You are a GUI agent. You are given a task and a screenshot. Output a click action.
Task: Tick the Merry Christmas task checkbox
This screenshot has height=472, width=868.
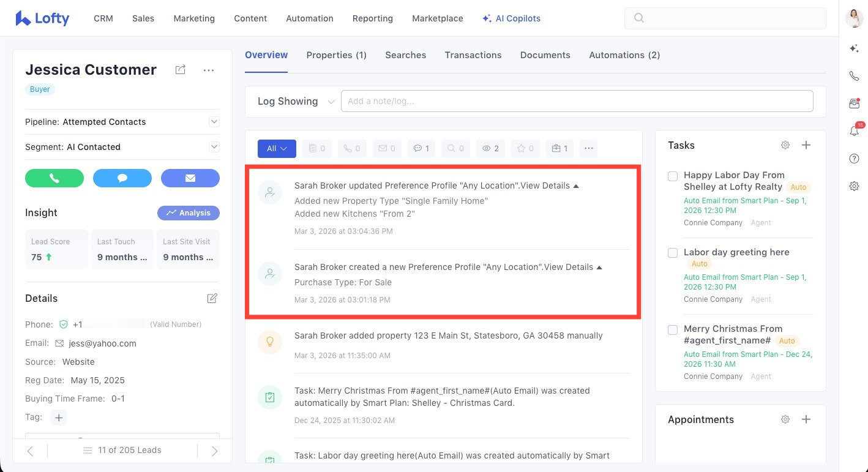pos(673,329)
